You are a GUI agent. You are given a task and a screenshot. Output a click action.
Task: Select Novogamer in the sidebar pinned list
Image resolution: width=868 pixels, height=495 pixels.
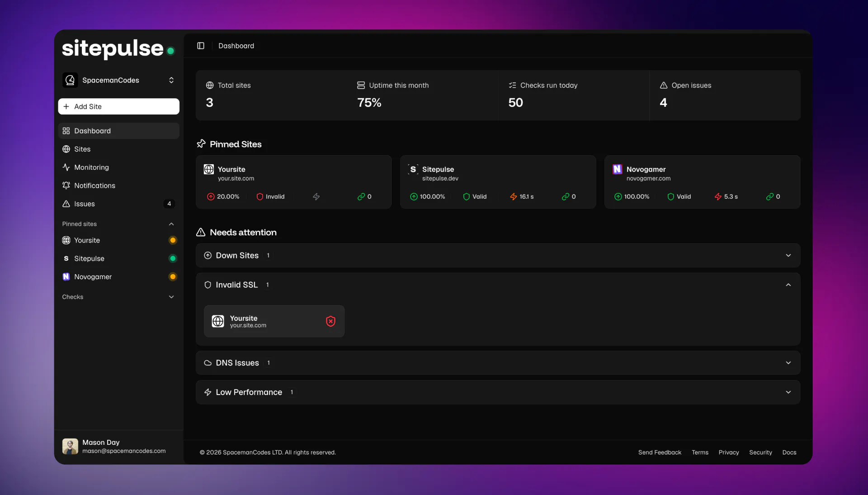118,276
